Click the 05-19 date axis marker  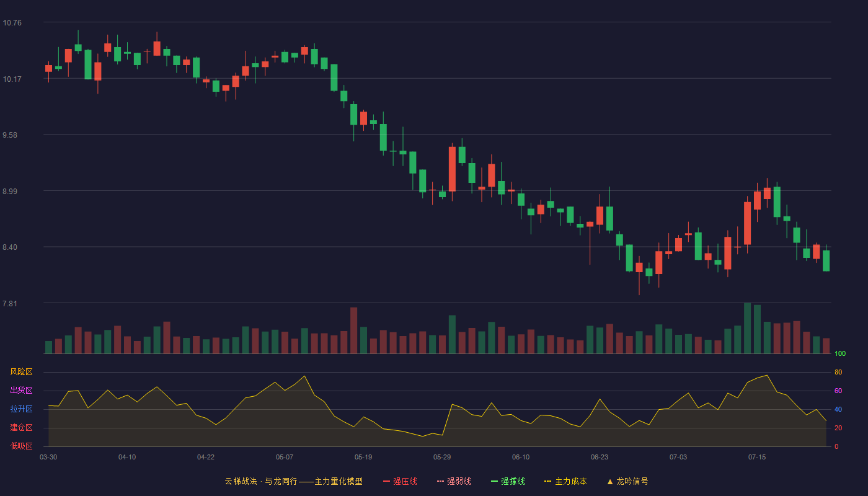click(363, 457)
